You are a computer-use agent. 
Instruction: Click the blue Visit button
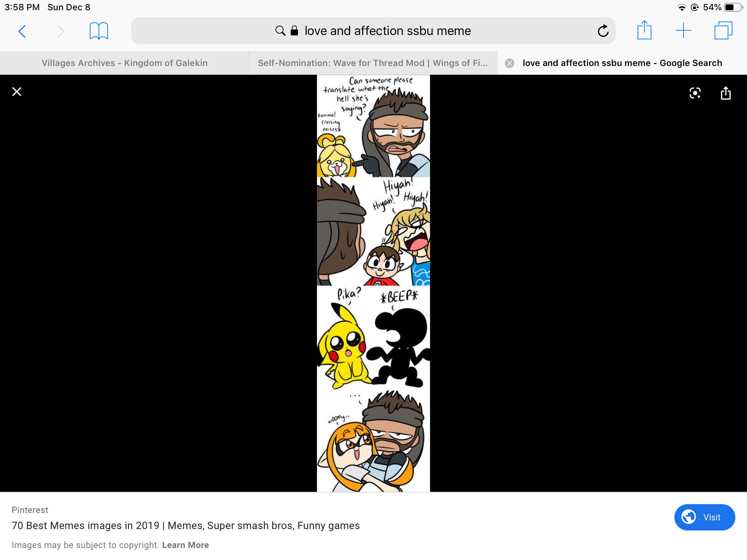(x=704, y=517)
